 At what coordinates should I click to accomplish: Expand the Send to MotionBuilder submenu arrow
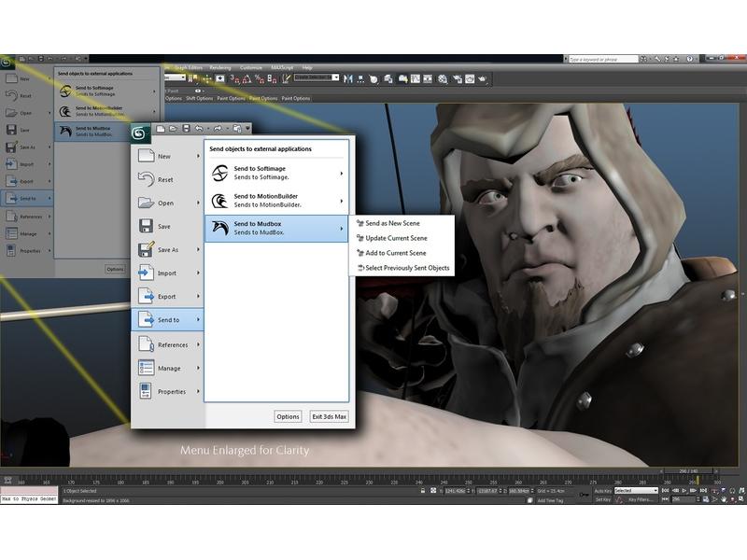pos(342,201)
